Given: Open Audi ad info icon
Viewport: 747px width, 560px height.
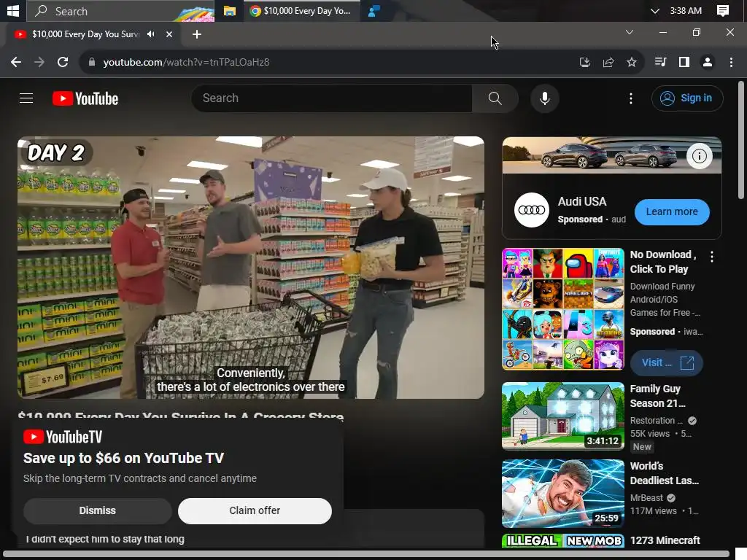Looking at the screenshot, I should (700, 156).
